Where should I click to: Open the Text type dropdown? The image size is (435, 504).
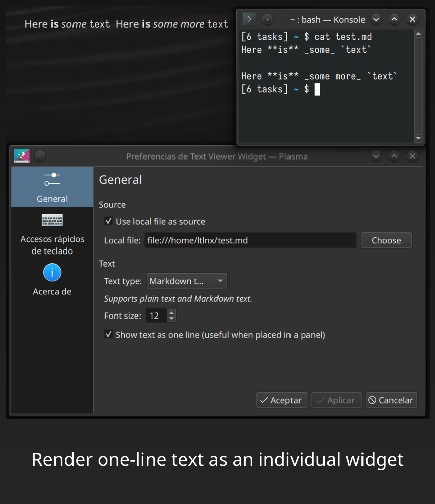[186, 281]
